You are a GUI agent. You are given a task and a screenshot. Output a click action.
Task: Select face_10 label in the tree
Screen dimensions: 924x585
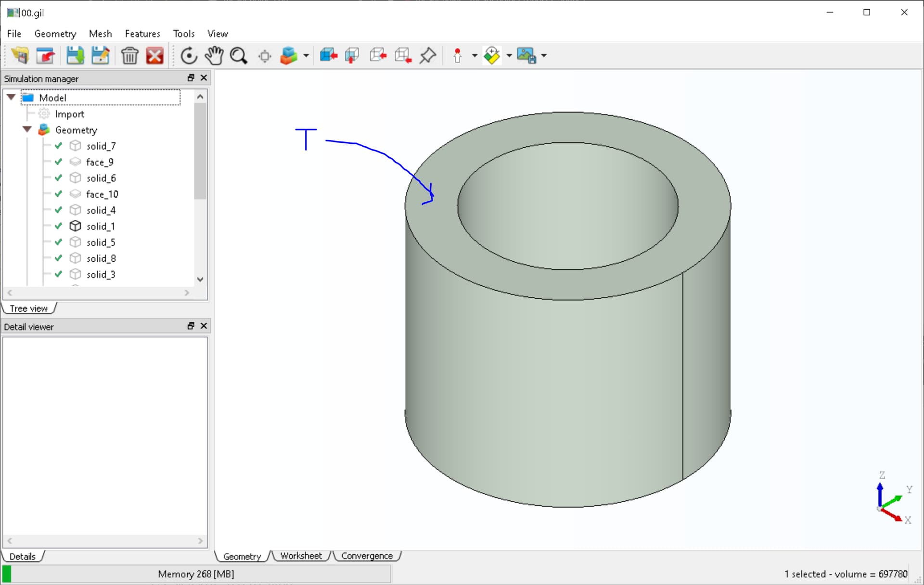click(x=102, y=194)
